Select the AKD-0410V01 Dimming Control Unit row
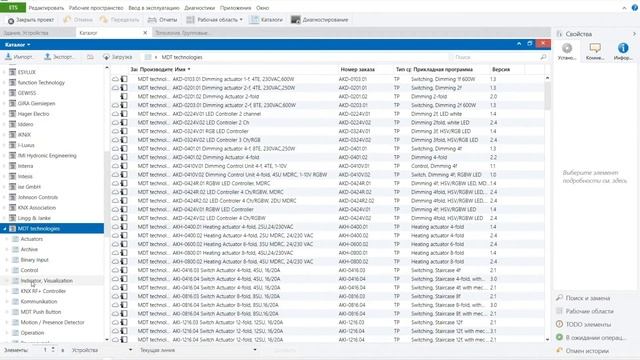Viewport: 640px width, 360px height. 328,166
